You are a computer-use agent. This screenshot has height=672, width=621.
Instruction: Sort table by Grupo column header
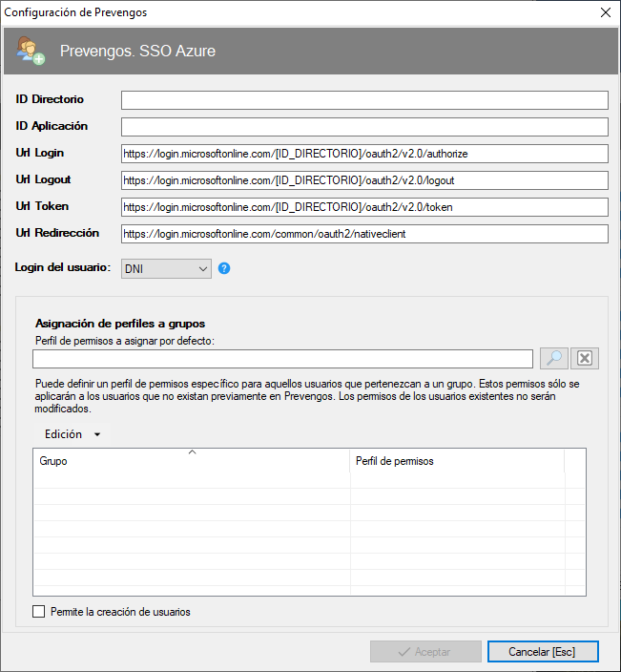191,461
